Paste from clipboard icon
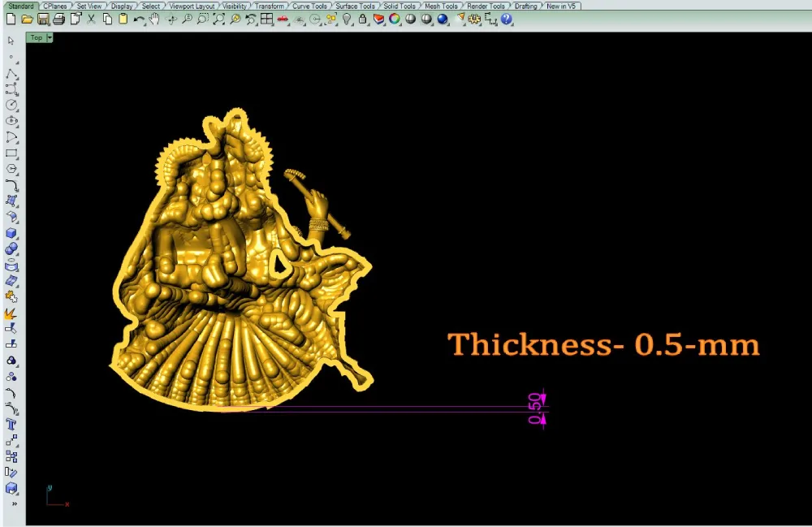812x527 pixels. click(123, 19)
